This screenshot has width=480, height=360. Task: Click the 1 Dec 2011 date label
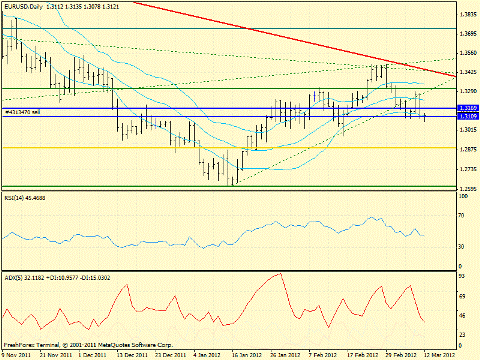pyautogui.click(x=93, y=355)
